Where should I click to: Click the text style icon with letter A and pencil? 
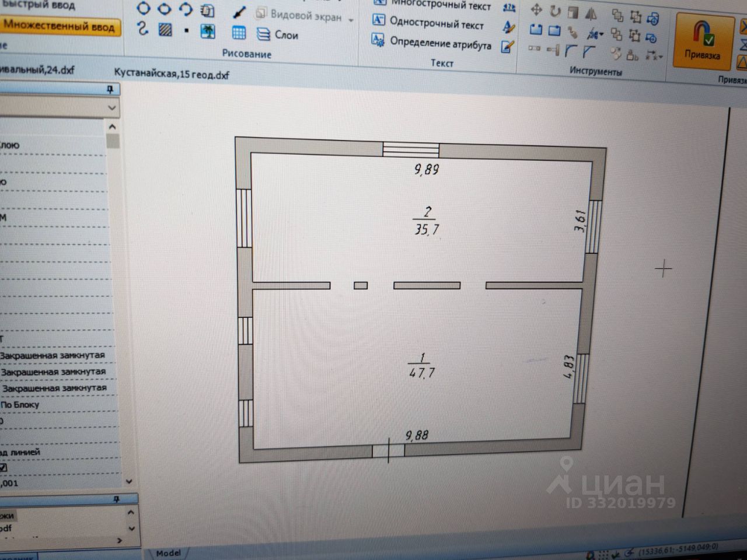509,27
